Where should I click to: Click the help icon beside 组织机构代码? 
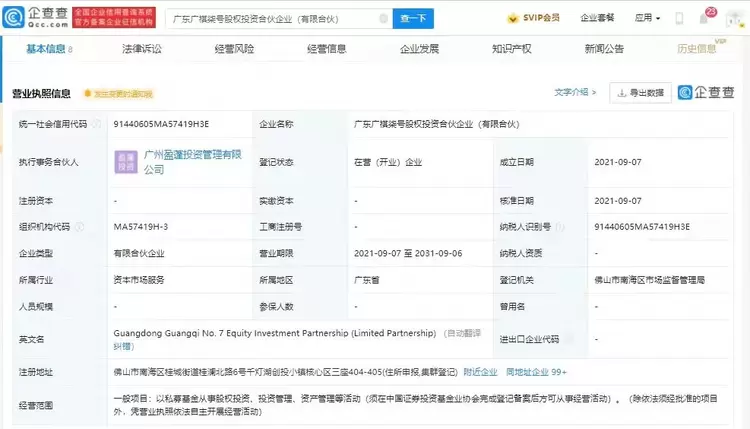(x=79, y=227)
